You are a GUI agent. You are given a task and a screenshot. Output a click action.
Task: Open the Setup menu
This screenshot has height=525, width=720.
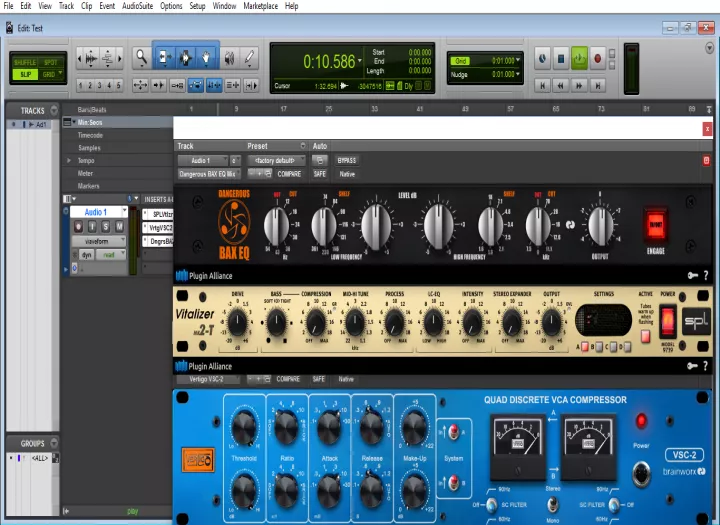197,6
